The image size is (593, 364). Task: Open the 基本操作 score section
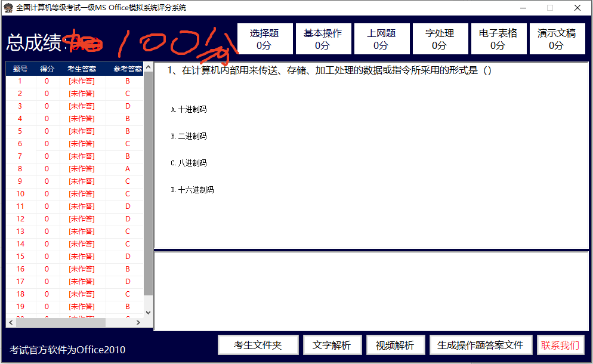pos(323,39)
